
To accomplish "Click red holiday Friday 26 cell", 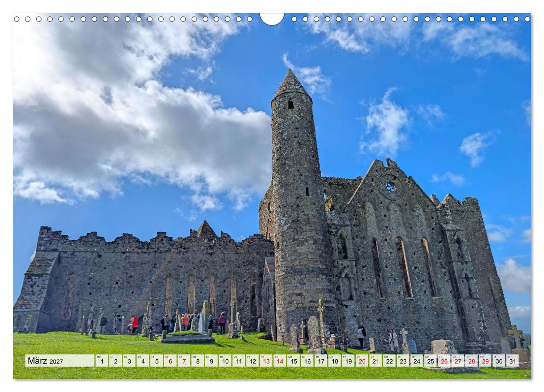I will coord(444,361).
